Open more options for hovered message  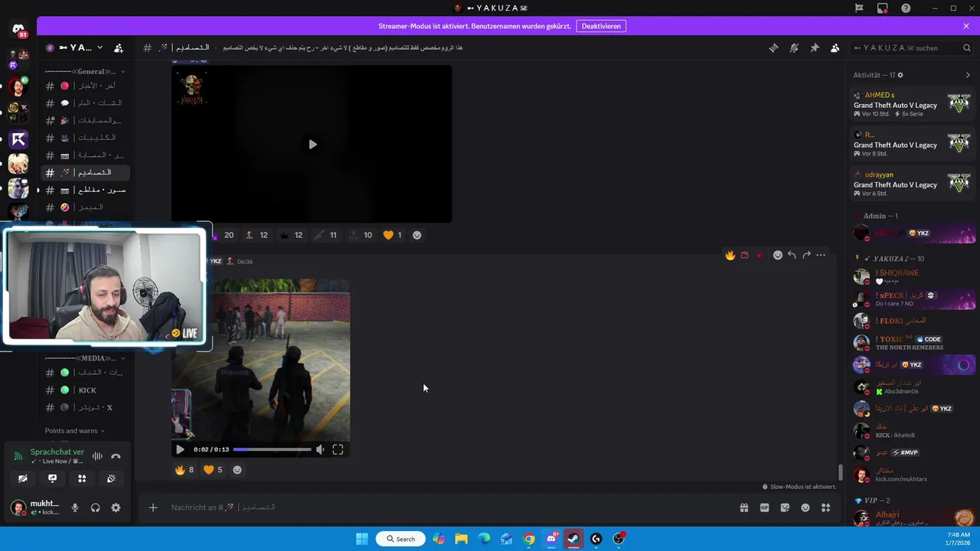click(x=821, y=255)
